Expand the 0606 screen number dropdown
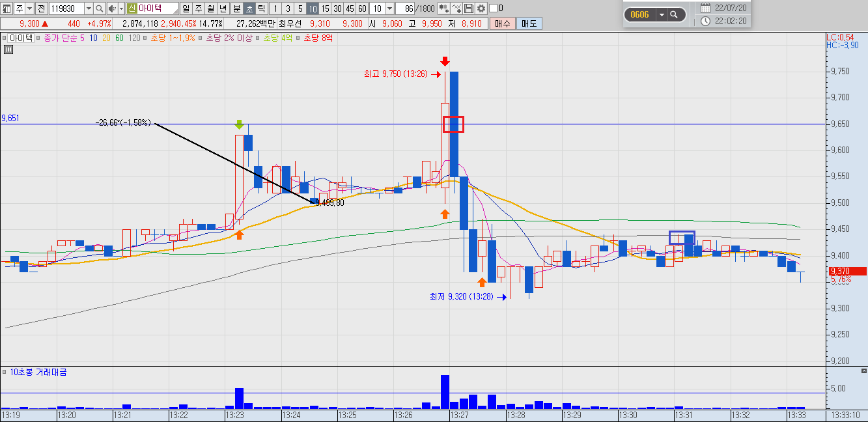This screenshot has height=422, width=868. click(662, 14)
